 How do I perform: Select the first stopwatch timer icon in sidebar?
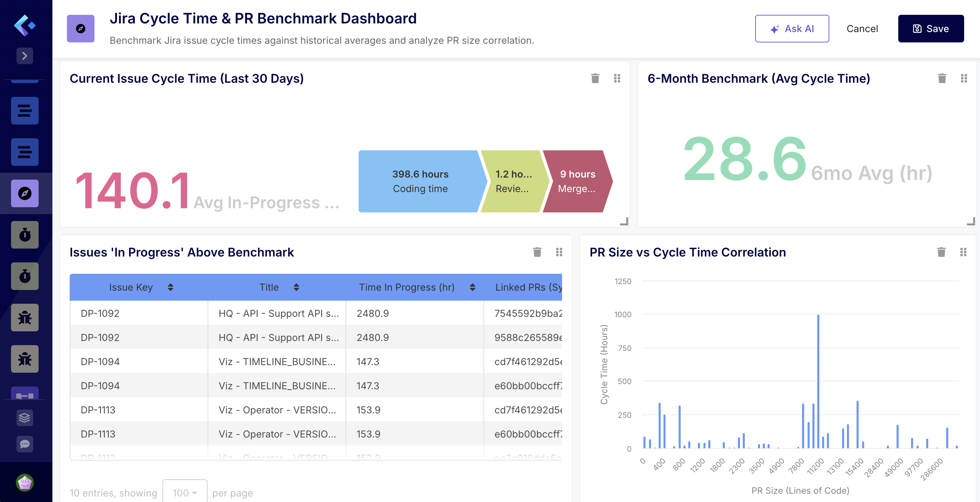coord(24,235)
